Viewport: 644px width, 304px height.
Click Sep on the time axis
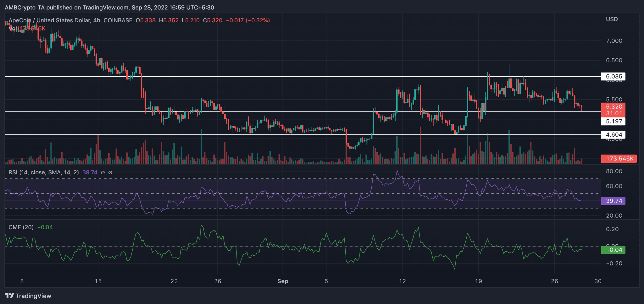point(283,281)
